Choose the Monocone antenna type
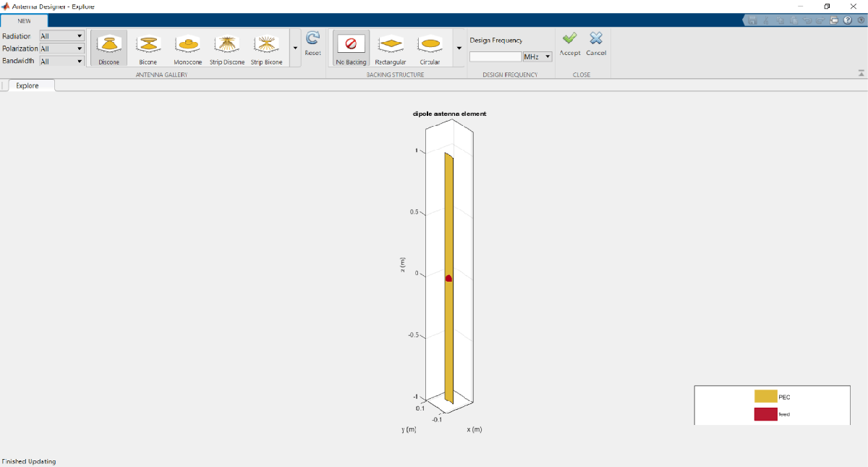868x467 pixels. pos(188,49)
